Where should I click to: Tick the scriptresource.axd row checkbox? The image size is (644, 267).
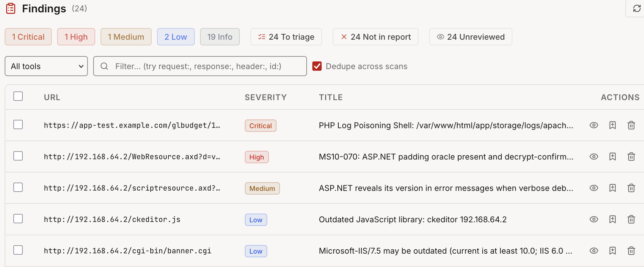[18, 187]
